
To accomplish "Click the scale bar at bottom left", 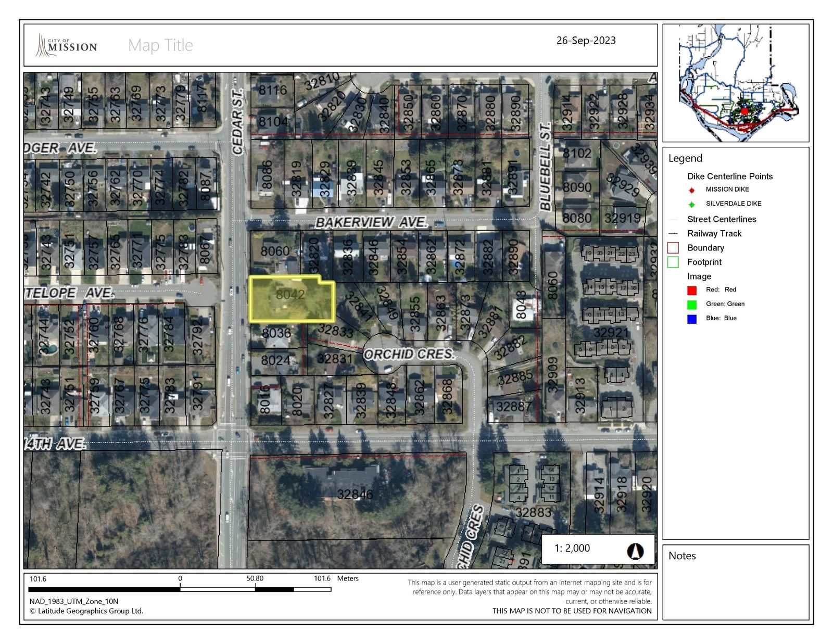I will (x=180, y=589).
